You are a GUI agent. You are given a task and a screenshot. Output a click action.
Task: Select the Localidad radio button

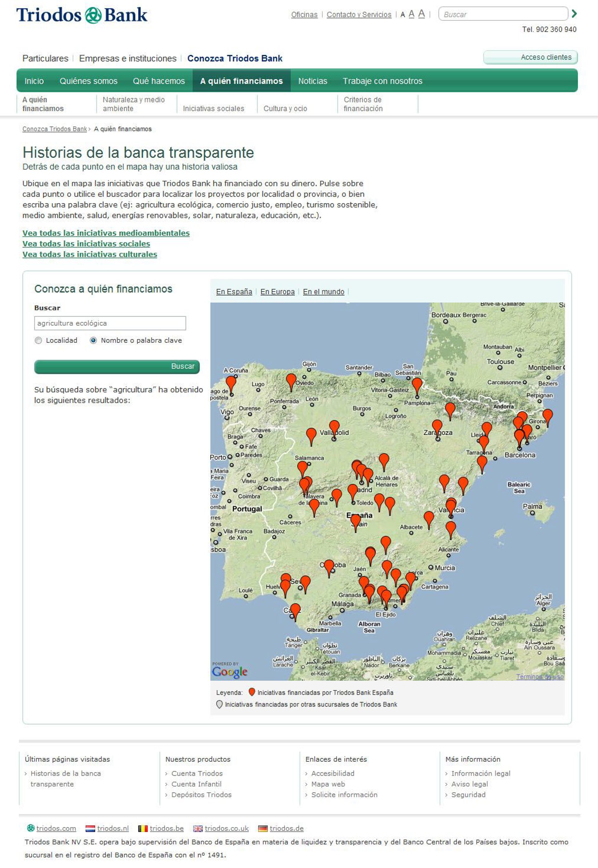click(38, 340)
